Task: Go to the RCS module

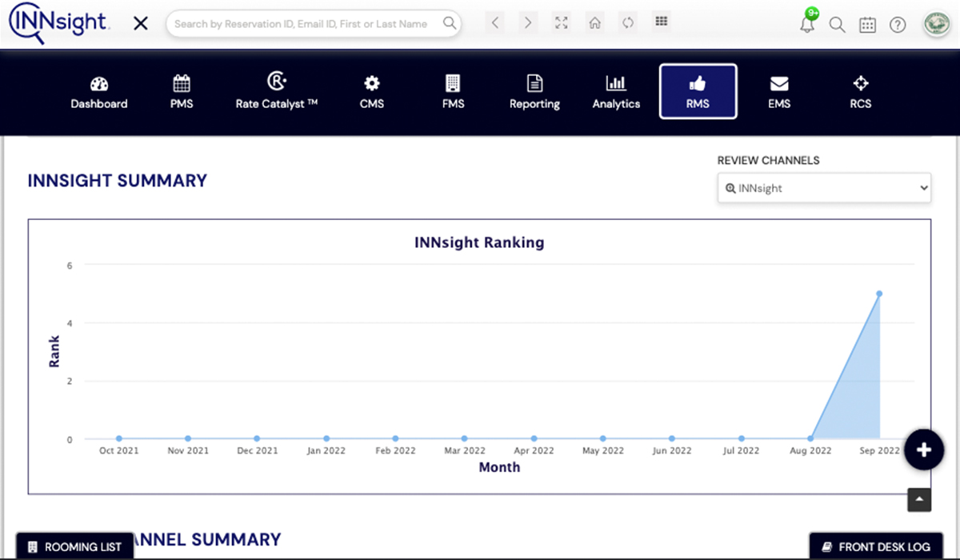Action: [x=861, y=92]
